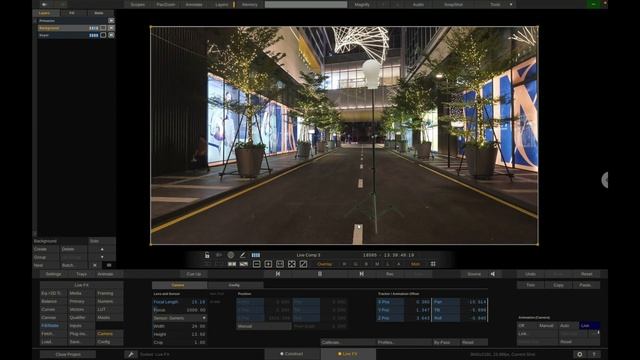Click the Rec button

point(390,274)
